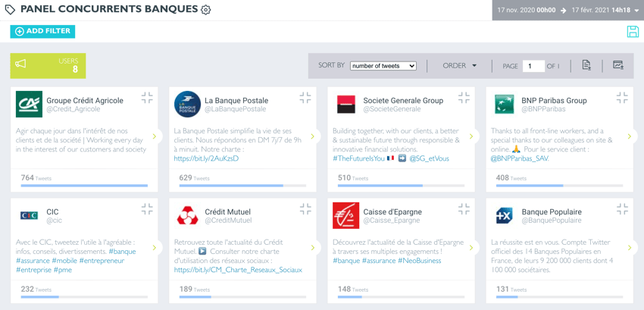The height and width of the screenshot is (310, 644).
Task: Click the @Caisse_Epargne handle
Action: pyautogui.click(x=392, y=221)
